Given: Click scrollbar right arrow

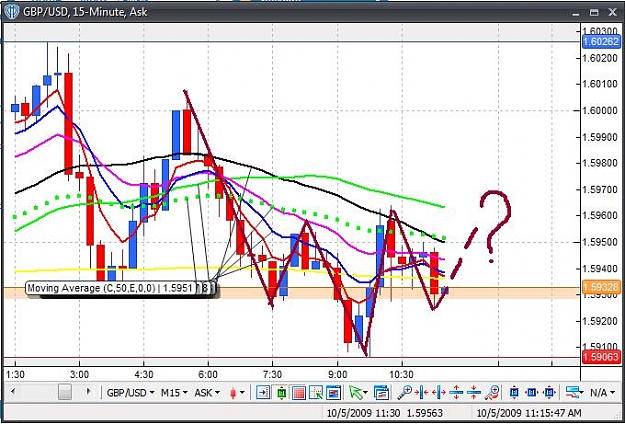Looking at the screenshot, I should [x=88, y=392].
